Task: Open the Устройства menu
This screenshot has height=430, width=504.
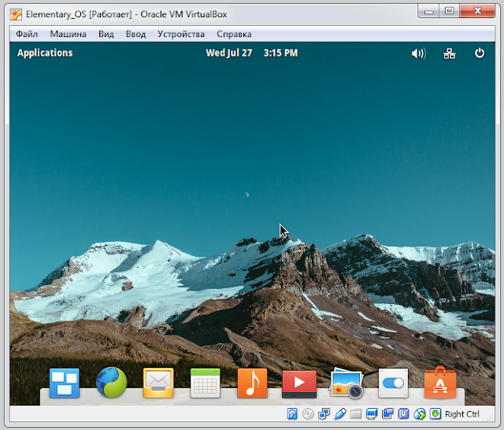Action: click(x=181, y=34)
